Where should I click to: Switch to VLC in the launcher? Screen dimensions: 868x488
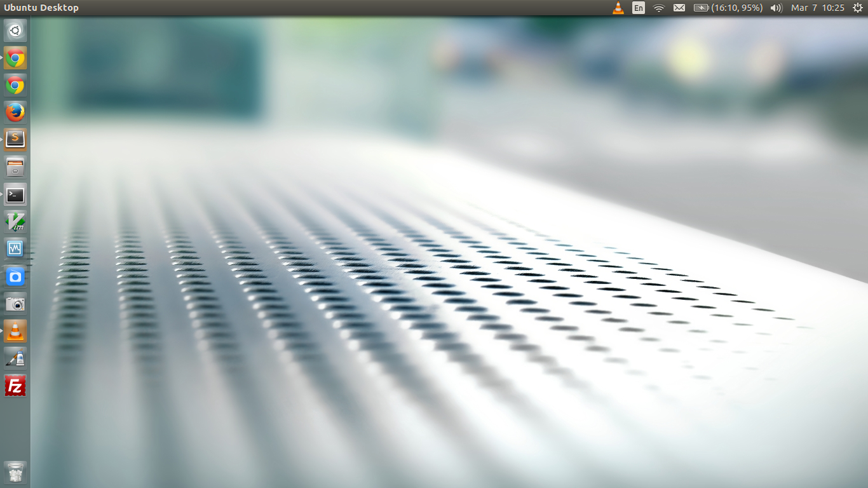pyautogui.click(x=15, y=331)
